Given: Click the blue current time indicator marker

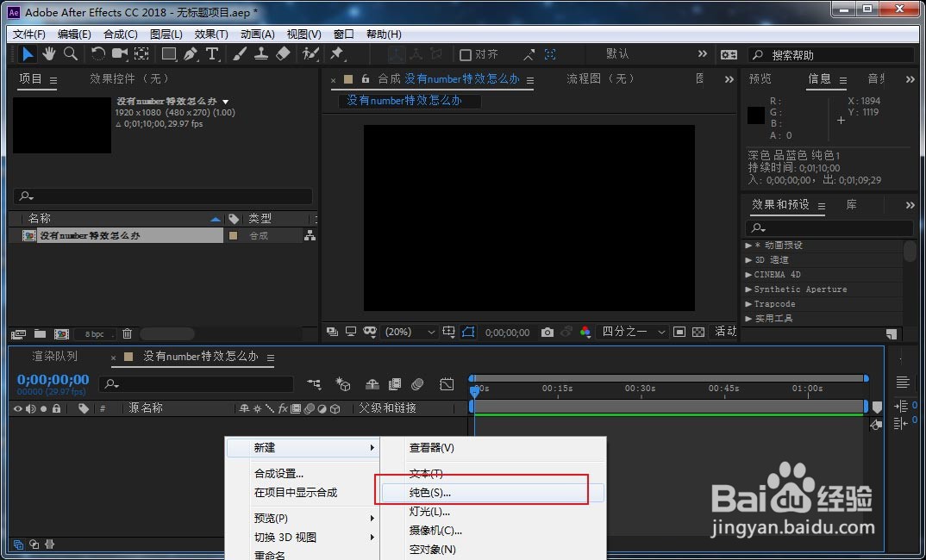Looking at the screenshot, I should coord(474,390).
